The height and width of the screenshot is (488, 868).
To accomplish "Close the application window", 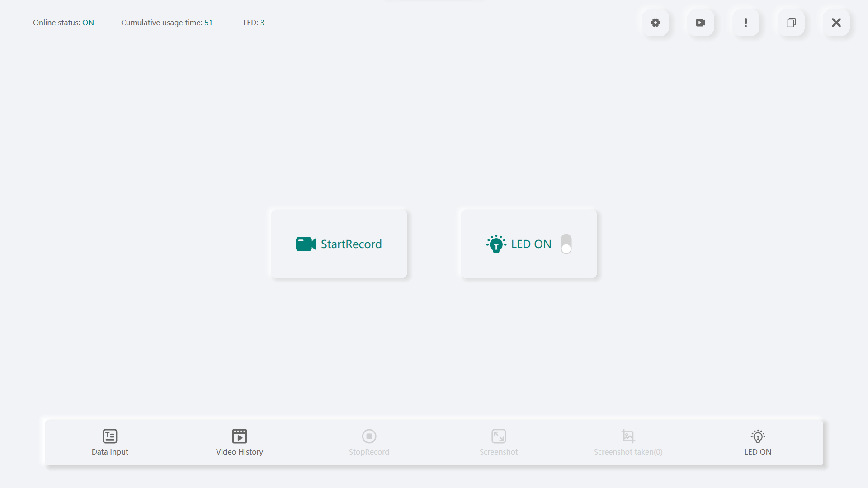I will (836, 22).
